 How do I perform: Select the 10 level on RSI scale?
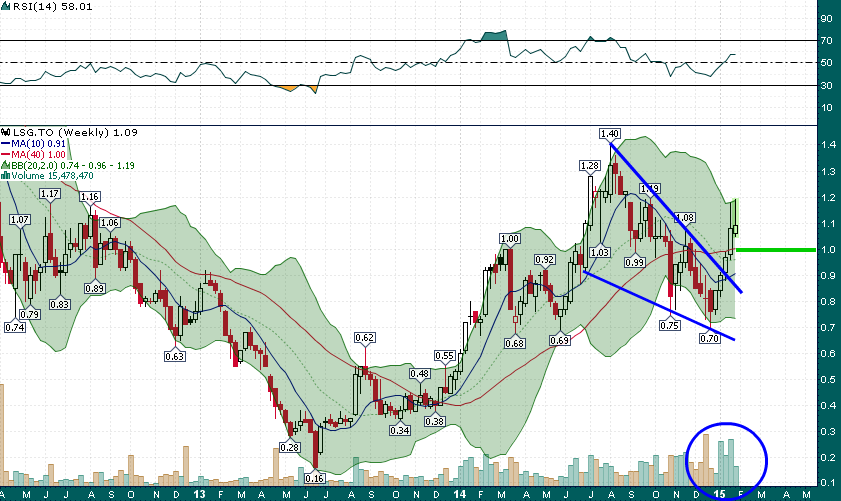827,108
